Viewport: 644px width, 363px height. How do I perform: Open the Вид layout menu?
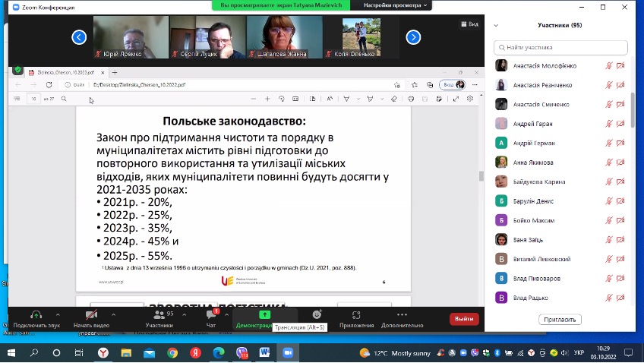(x=470, y=24)
